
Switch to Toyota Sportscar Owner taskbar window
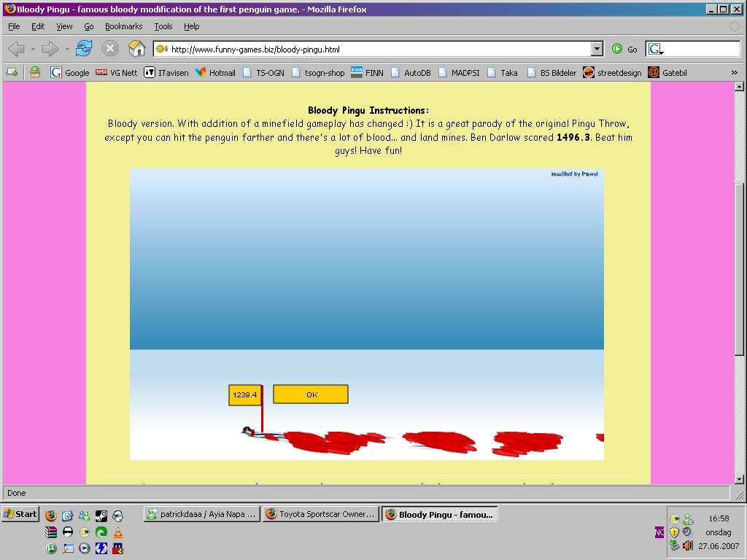(x=320, y=514)
